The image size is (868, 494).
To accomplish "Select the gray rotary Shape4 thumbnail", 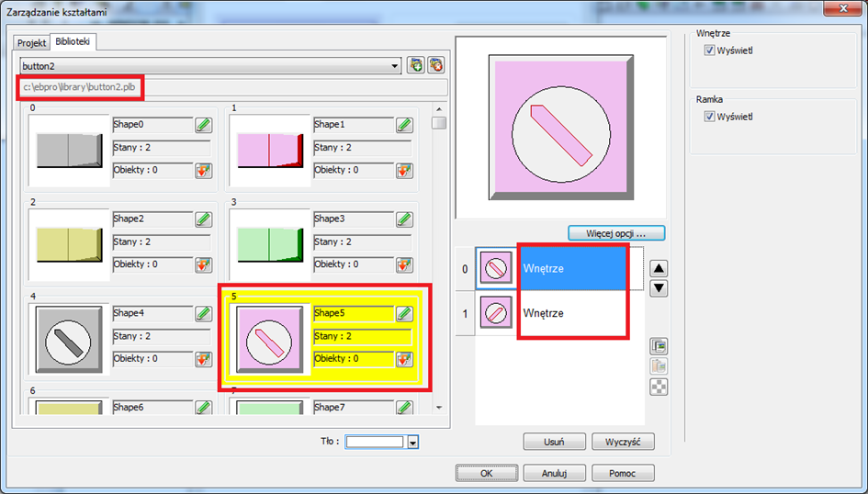I will click(69, 340).
